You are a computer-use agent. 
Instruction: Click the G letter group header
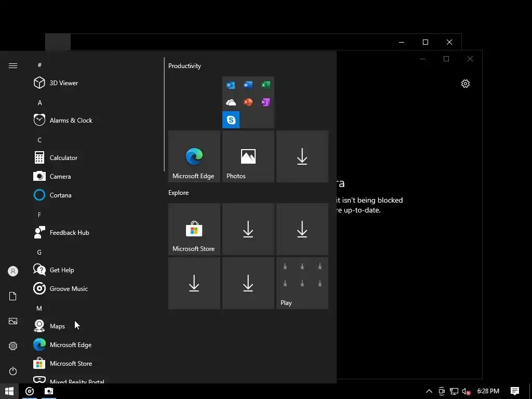(x=39, y=252)
